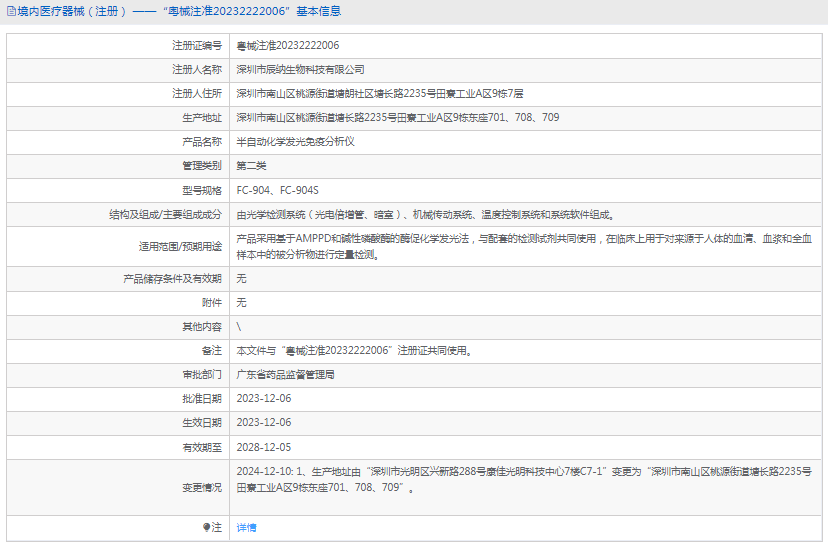Click the 结构及组成/主要组成成分 label
828x547 pixels.
pyautogui.click(x=165, y=215)
